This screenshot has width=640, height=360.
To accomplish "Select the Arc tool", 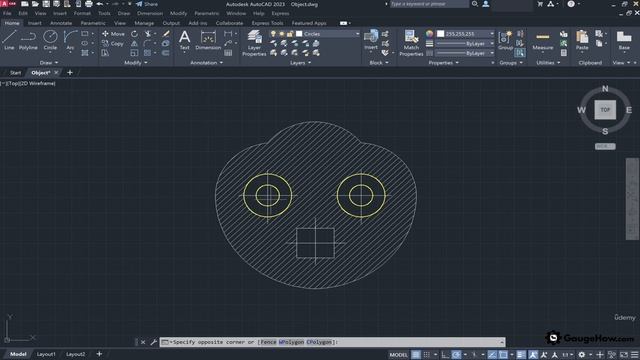I will click(x=70, y=40).
